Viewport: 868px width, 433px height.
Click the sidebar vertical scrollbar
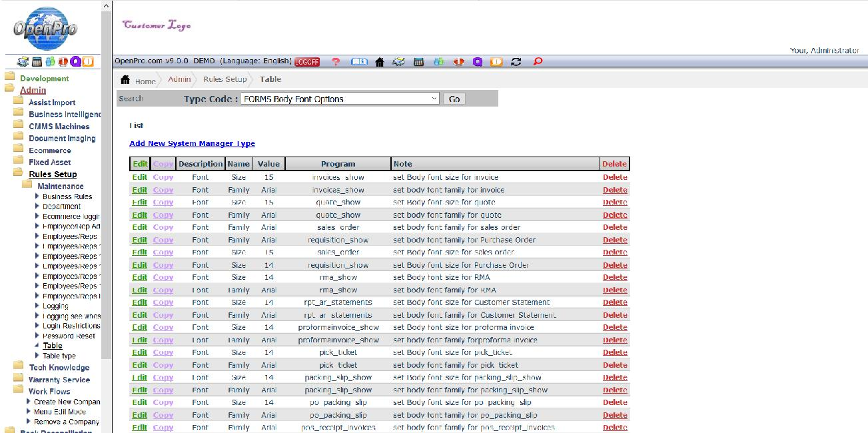pos(107,200)
